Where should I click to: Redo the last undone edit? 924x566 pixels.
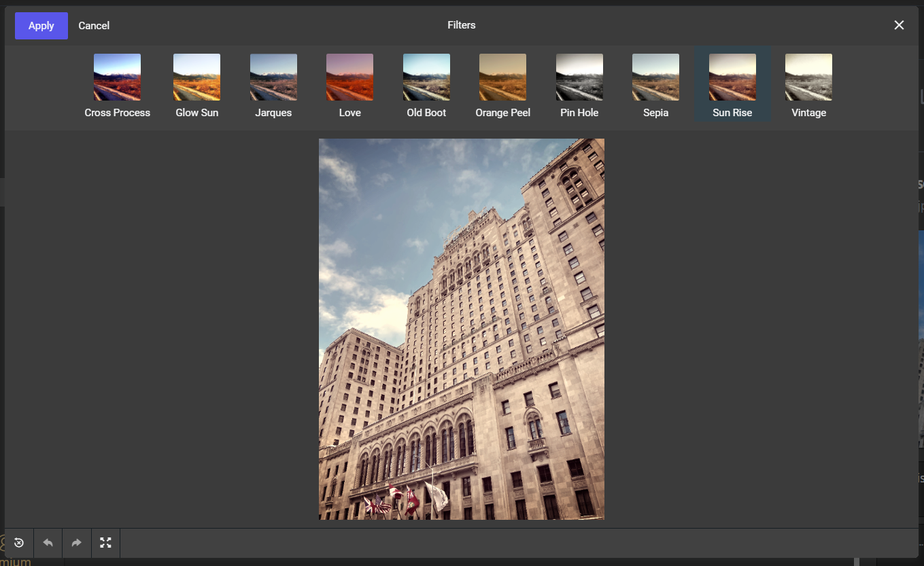pos(77,543)
